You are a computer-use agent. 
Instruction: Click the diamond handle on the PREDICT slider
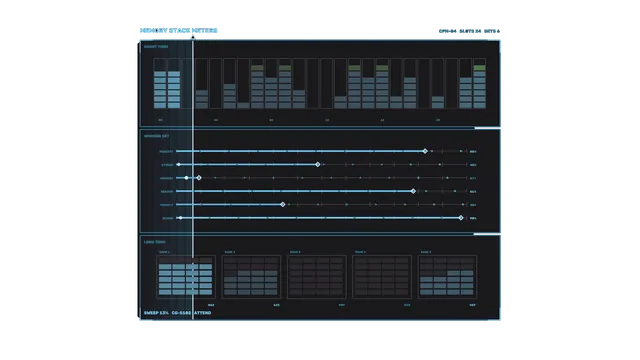coord(282,204)
